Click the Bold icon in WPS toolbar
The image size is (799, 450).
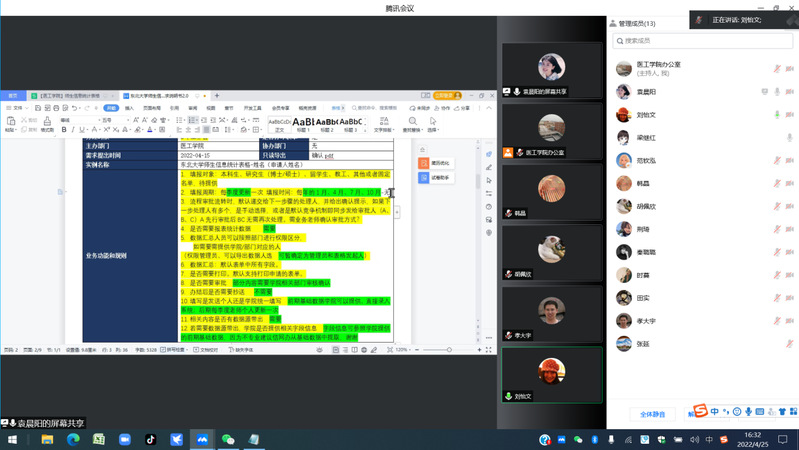pyautogui.click(x=63, y=130)
